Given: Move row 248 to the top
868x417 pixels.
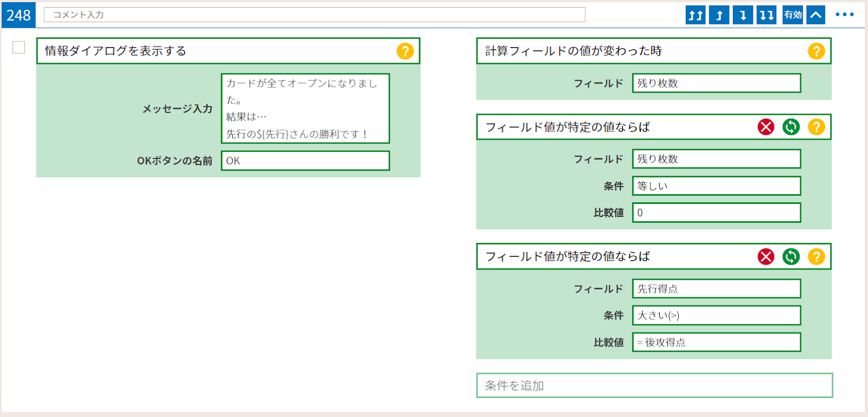Looking at the screenshot, I should (x=695, y=15).
